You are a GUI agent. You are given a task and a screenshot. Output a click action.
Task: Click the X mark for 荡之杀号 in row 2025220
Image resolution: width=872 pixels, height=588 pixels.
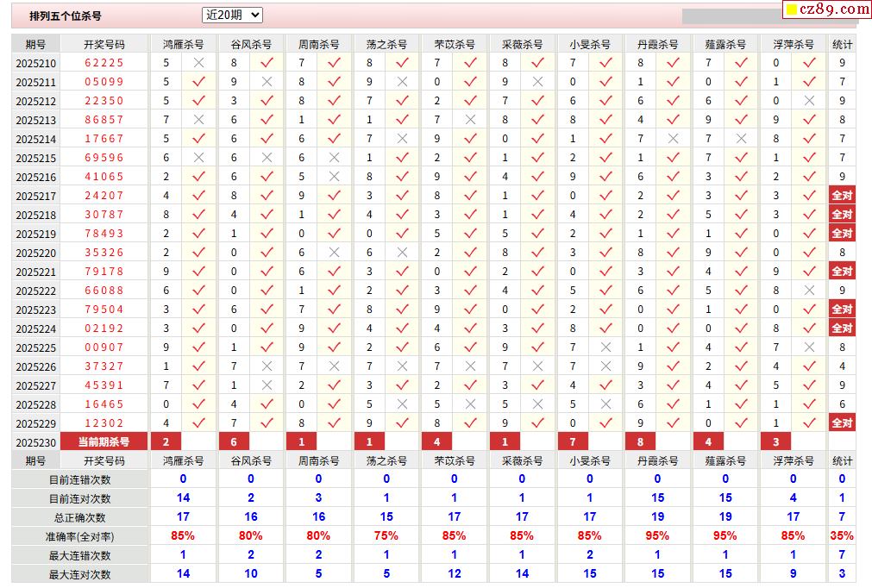(x=402, y=253)
